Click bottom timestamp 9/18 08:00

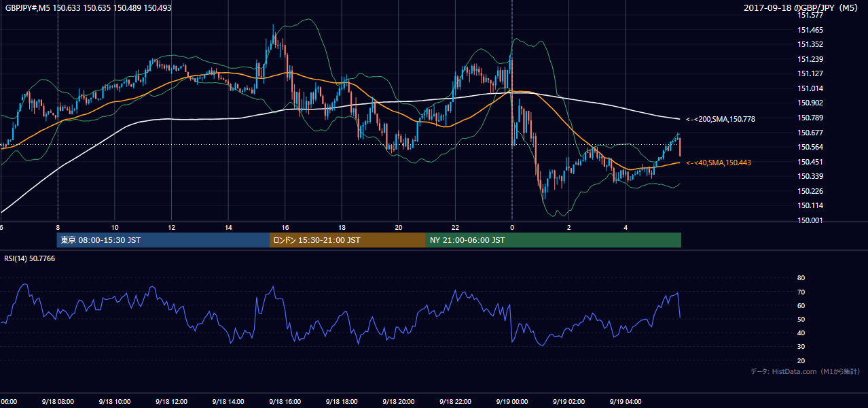point(57,402)
